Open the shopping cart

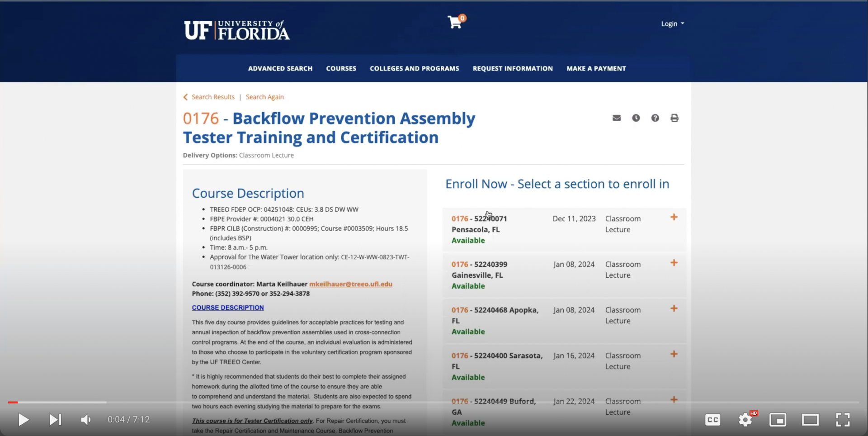454,22
